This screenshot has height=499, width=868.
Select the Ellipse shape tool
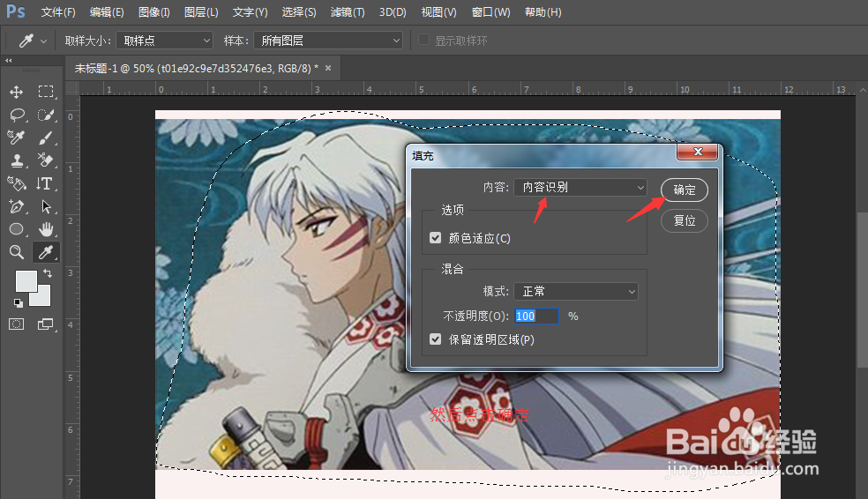pos(17,229)
